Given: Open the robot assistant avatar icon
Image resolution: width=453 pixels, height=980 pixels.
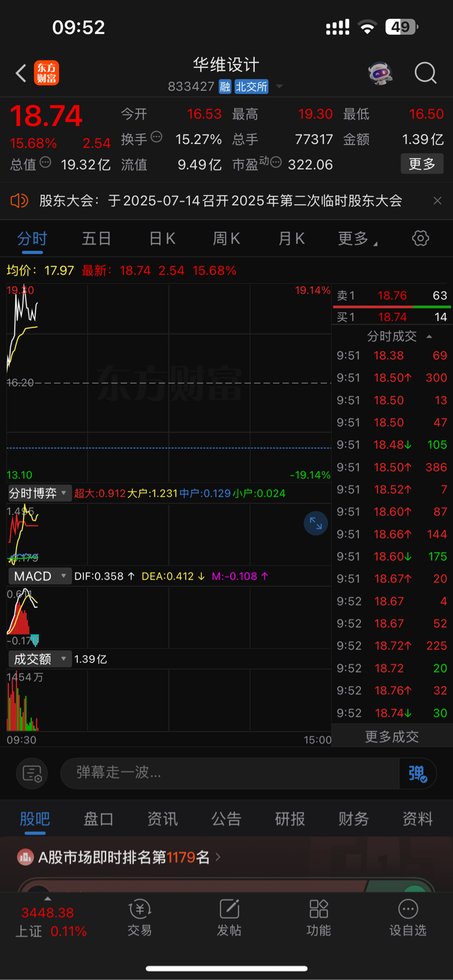Looking at the screenshot, I should pos(380,74).
